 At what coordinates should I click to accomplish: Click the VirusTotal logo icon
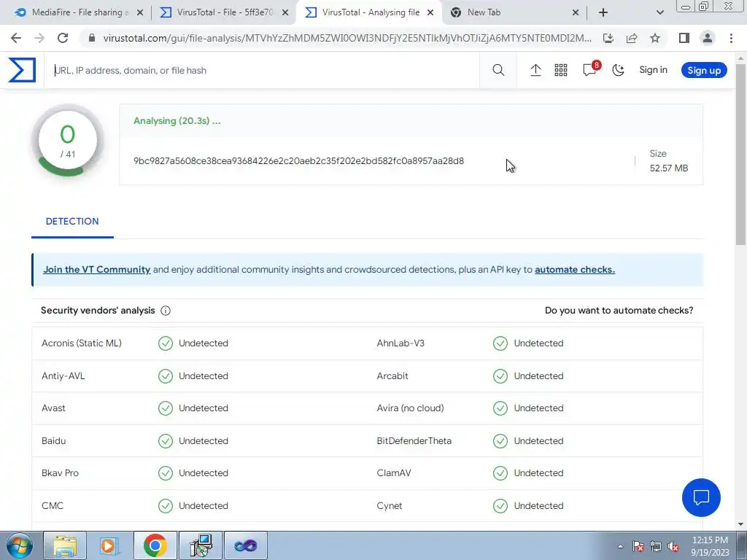pos(22,70)
